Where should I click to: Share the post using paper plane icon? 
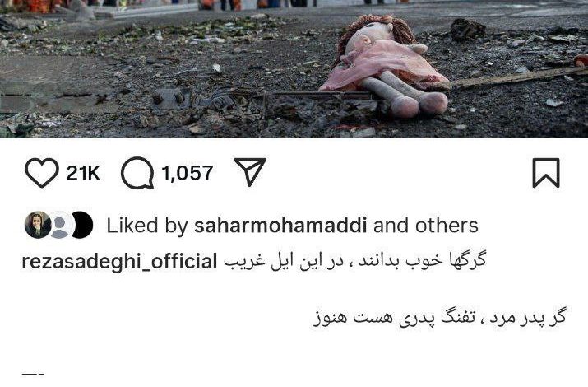pos(250,172)
